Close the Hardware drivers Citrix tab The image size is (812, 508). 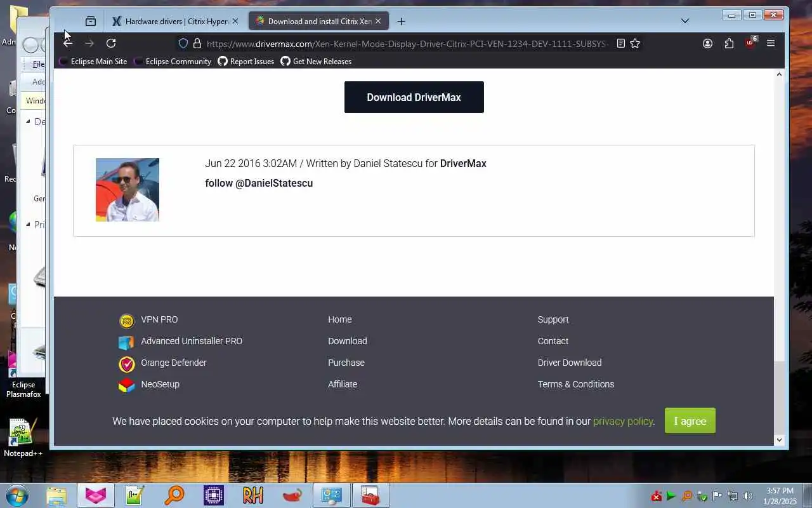point(235,21)
